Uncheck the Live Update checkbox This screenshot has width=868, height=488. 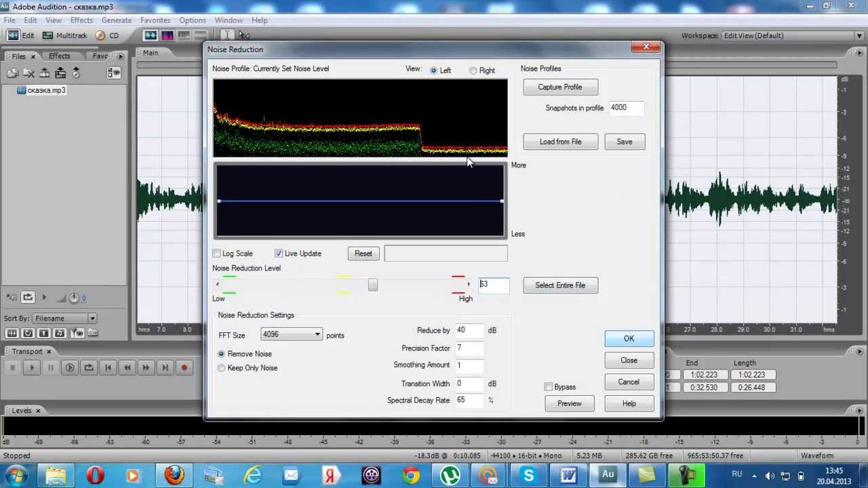(279, 253)
